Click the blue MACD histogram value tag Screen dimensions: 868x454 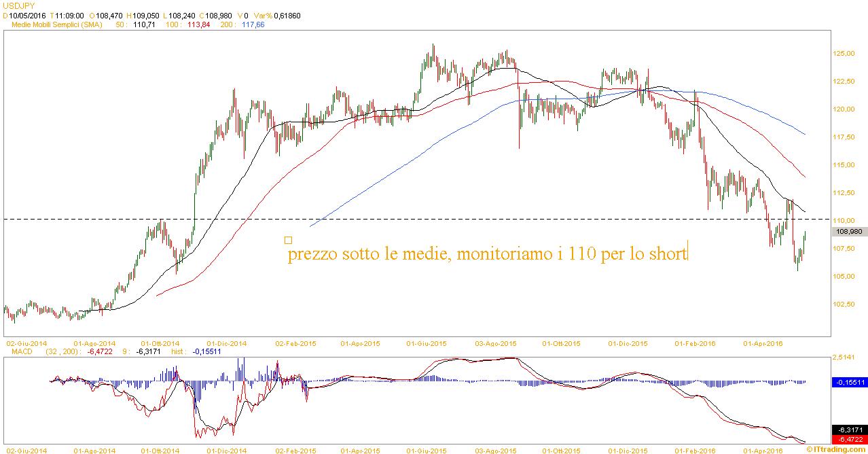tap(849, 383)
